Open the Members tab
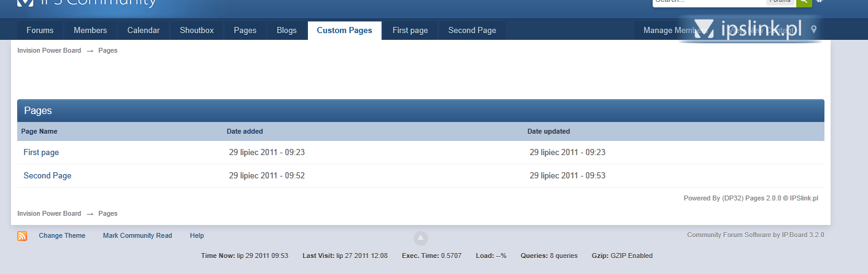The image size is (868, 274). pos(90,30)
